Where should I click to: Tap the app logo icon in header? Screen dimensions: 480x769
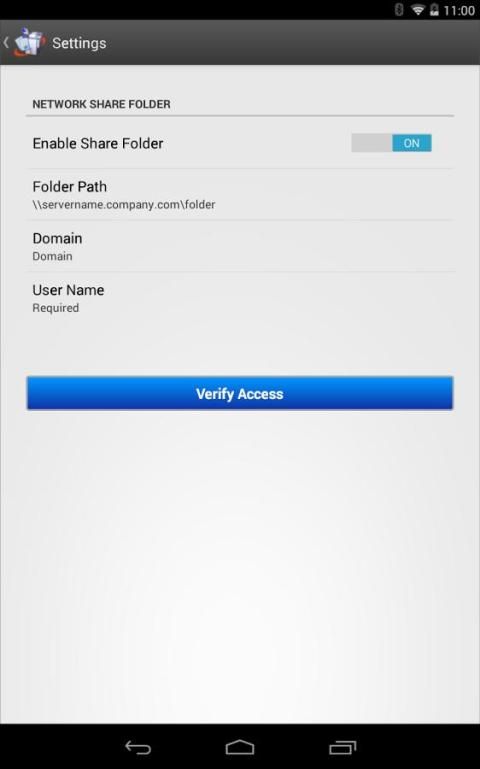tap(29, 42)
